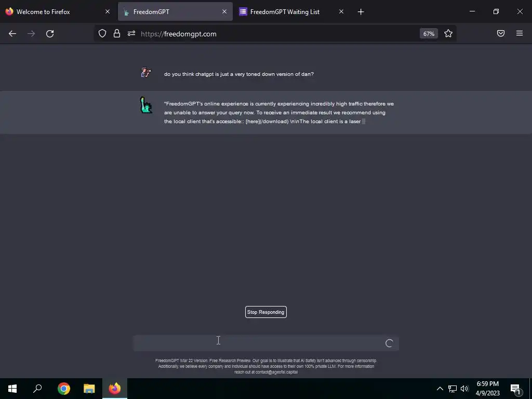
Task: Open Save to Pocket icon
Action: pyautogui.click(x=501, y=33)
